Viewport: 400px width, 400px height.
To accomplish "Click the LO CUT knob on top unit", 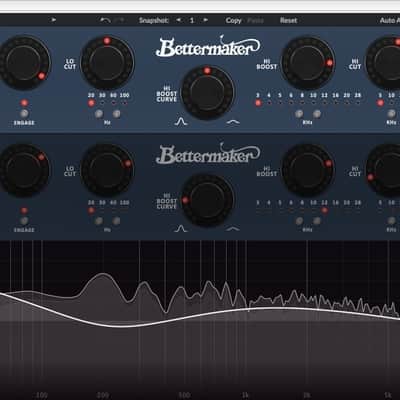I will (x=107, y=62).
